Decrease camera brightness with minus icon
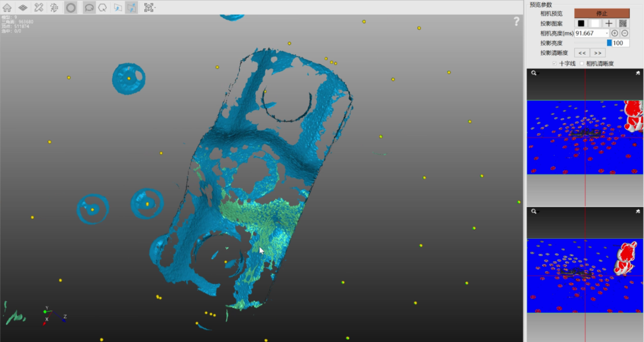Screen dimensions: 644x342 [625, 33]
